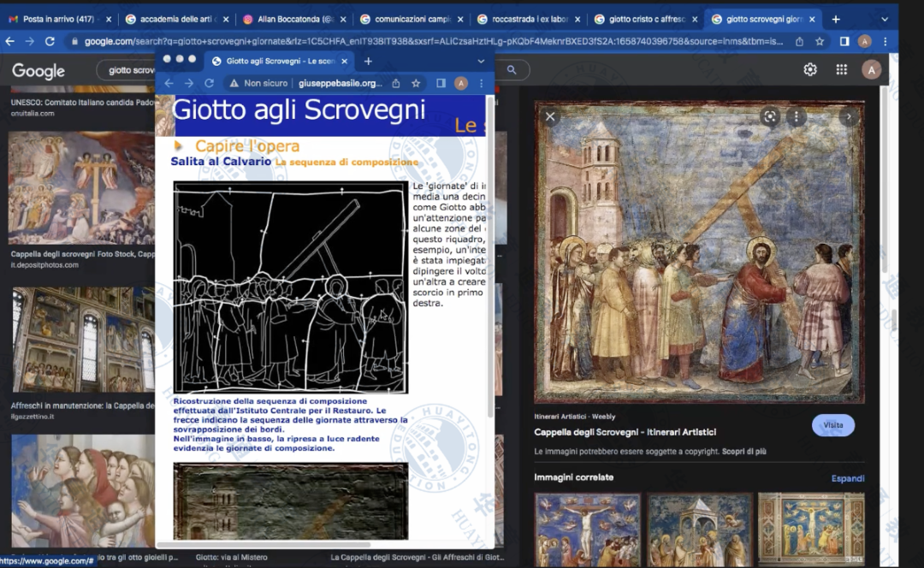Select related Crucifixion thumbnail
This screenshot has height=568, width=924.
pos(588,530)
